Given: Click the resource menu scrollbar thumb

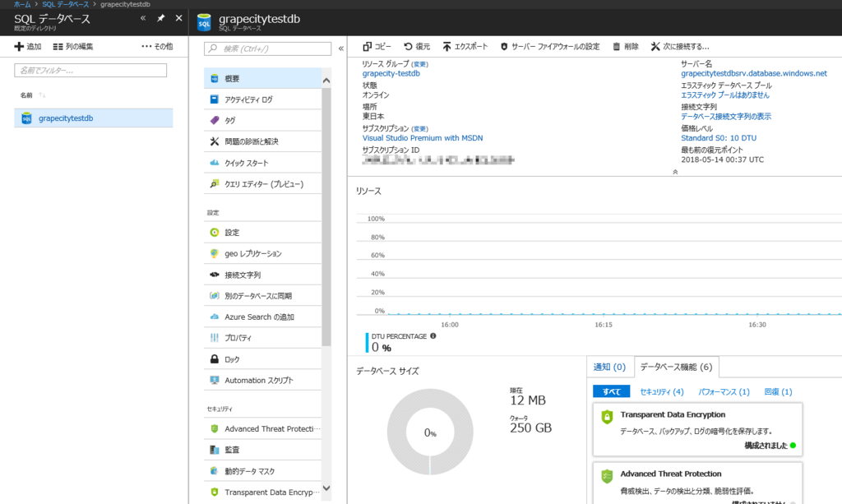Looking at the screenshot, I should point(326,217).
